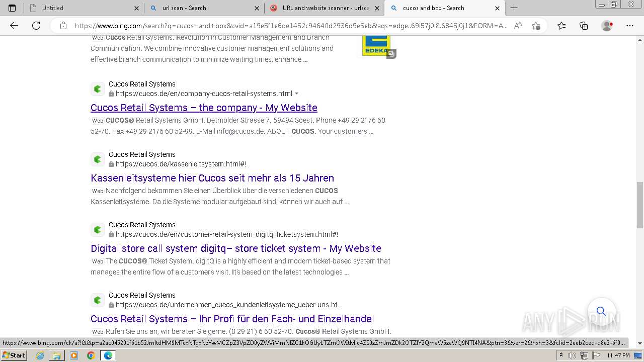
Task: Open Cucos Retail Systems – Ihr Profi link
Action: [232, 319]
